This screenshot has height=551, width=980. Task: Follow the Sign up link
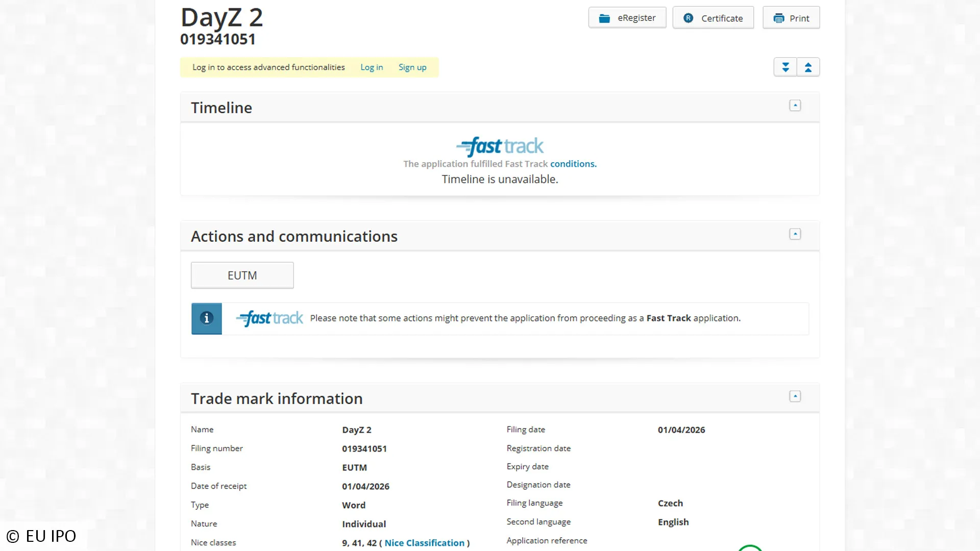pos(412,67)
